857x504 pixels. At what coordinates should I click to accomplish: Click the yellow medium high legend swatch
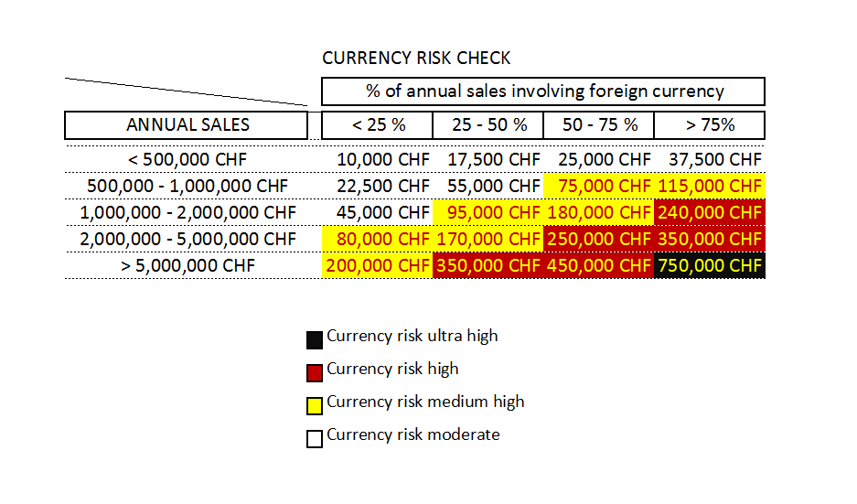coord(315,406)
